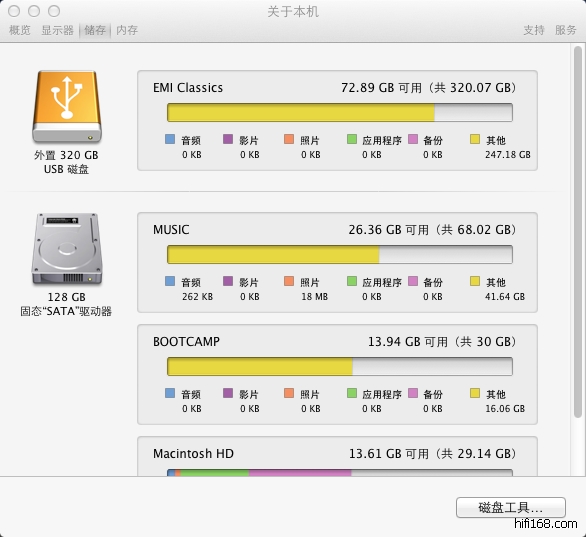The height and width of the screenshot is (537, 586).
Task: Click the EMI Classics storage usage bar
Action: click(340, 112)
